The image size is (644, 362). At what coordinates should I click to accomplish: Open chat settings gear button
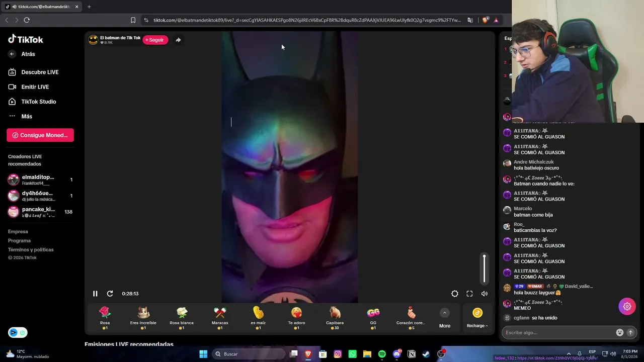point(627,306)
